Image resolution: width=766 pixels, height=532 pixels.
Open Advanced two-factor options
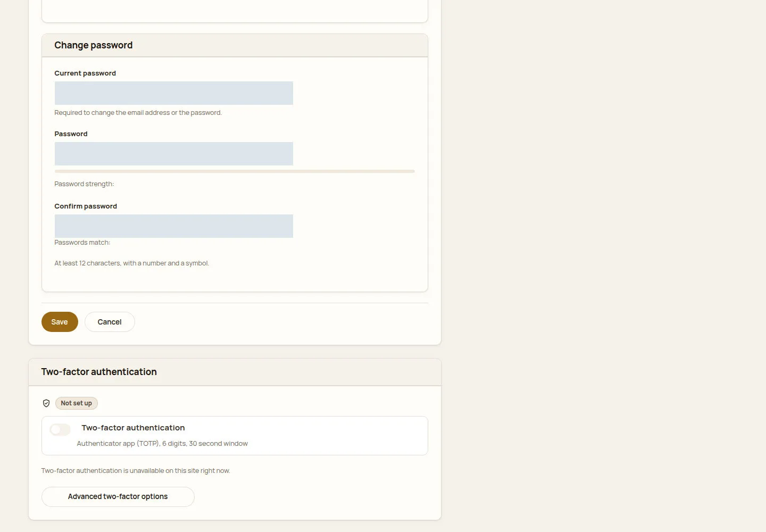[118, 497]
